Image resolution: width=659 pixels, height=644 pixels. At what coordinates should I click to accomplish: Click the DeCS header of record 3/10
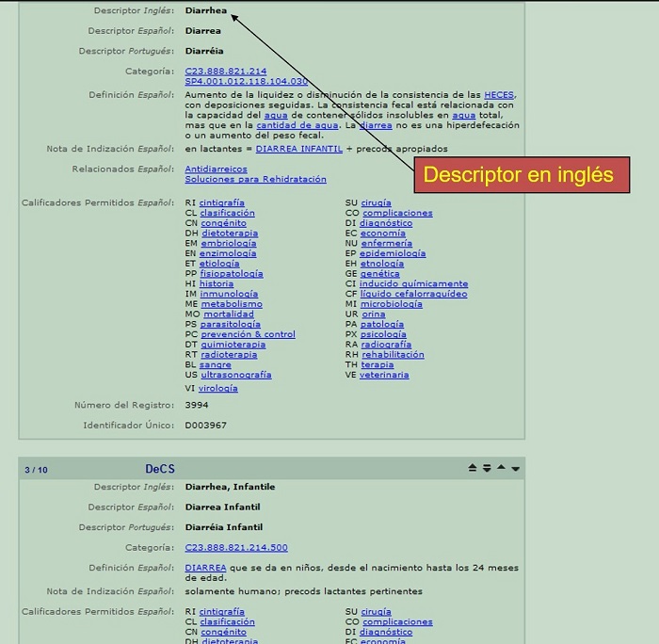click(x=159, y=469)
